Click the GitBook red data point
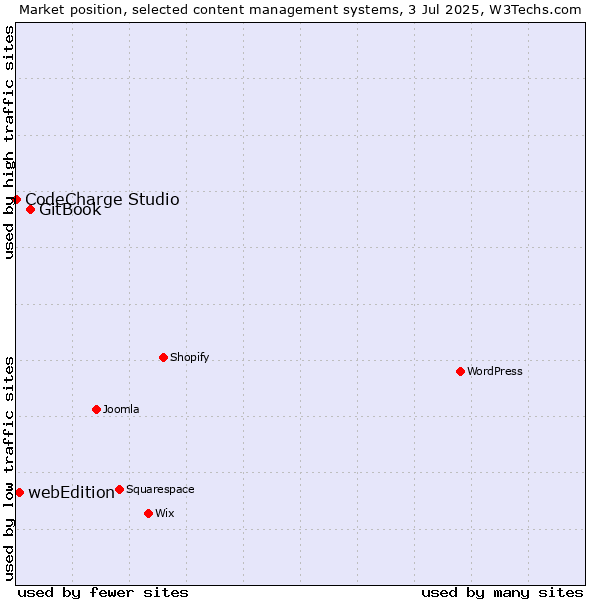Image resolution: width=600 pixels, height=600 pixels. (31, 209)
